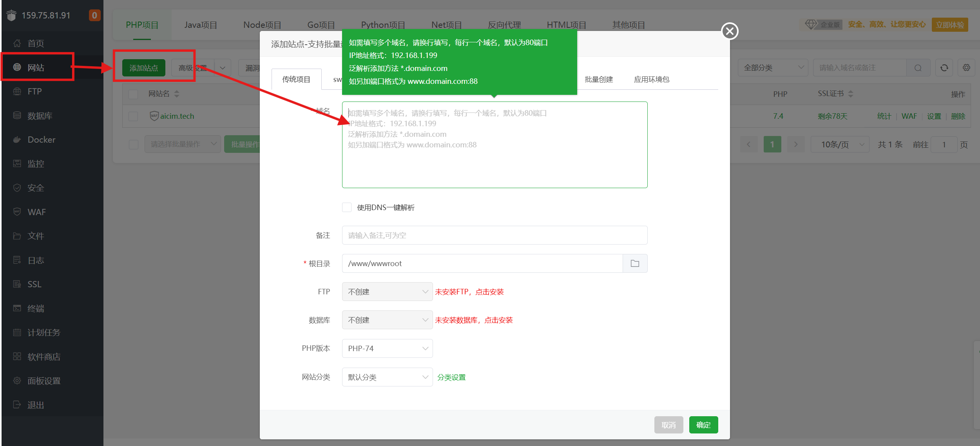
Task: Switch to the Go项目 tab
Action: pos(321,25)
